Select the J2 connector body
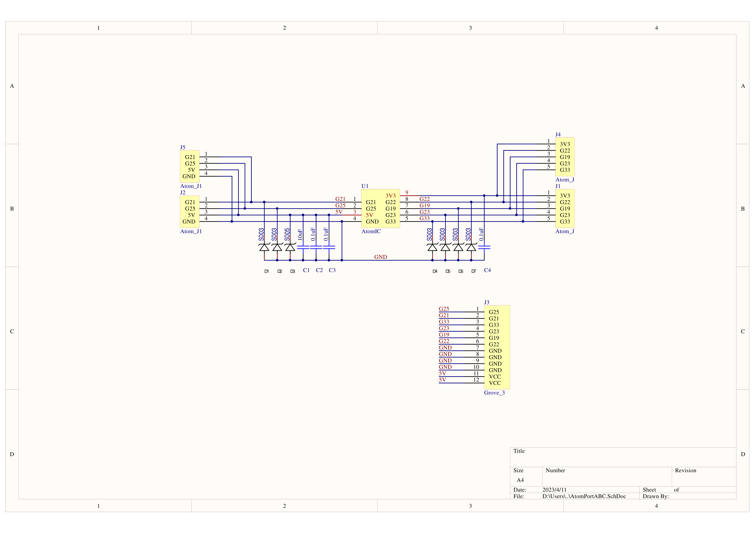 (190, 212)
